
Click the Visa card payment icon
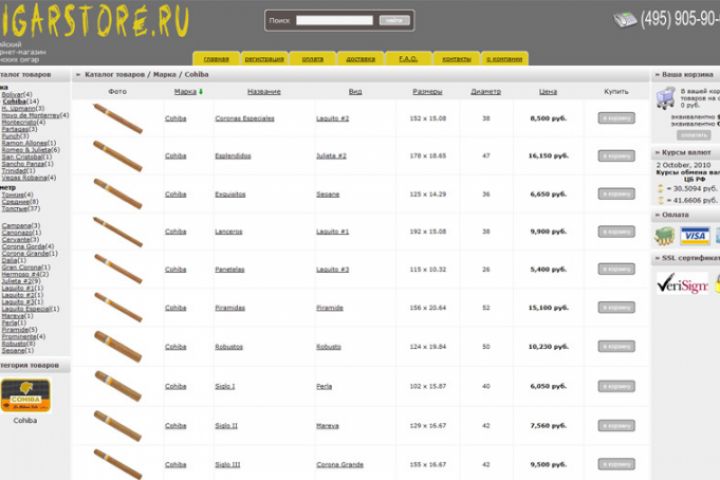[x=695, y=236]
